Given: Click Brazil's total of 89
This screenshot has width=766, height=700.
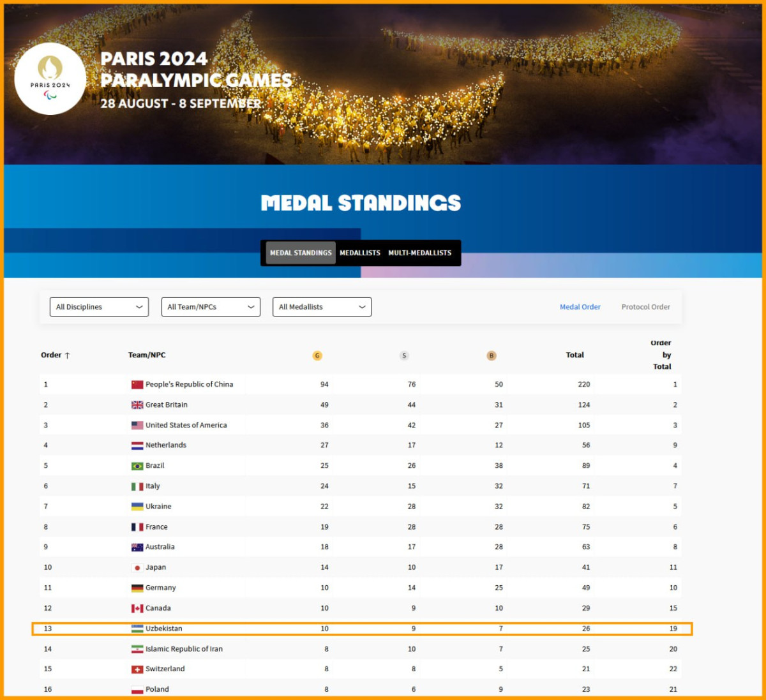Looking at the screenshot, I should (586, 466).
